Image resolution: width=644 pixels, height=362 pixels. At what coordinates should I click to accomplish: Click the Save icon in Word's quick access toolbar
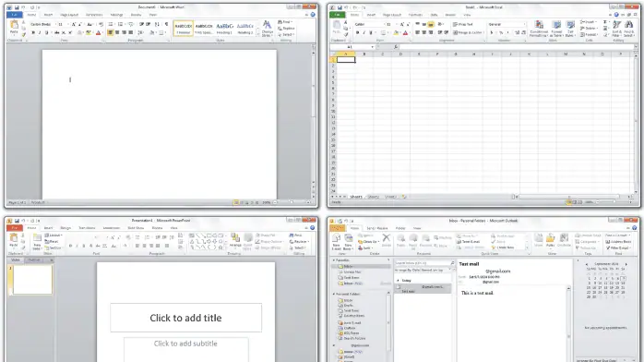(x=17, y=7)
